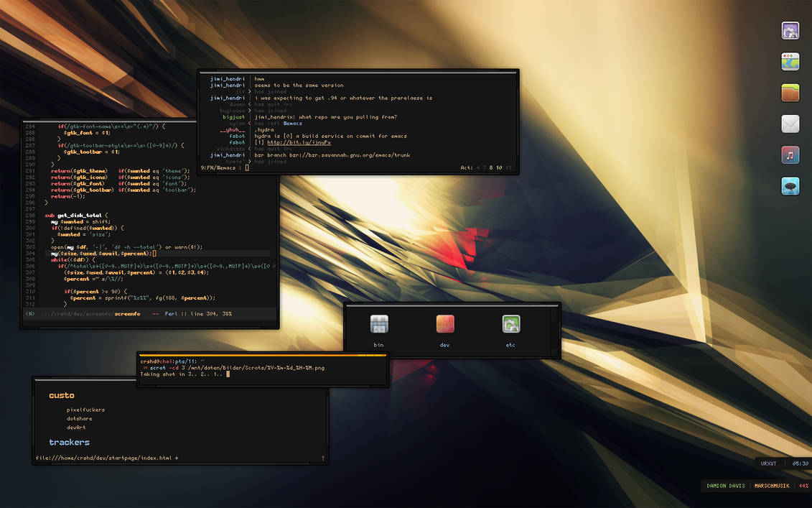812x508 pixels.
Task: Click 'sub get_disk_total' line in editor
Action: [76, 215]
